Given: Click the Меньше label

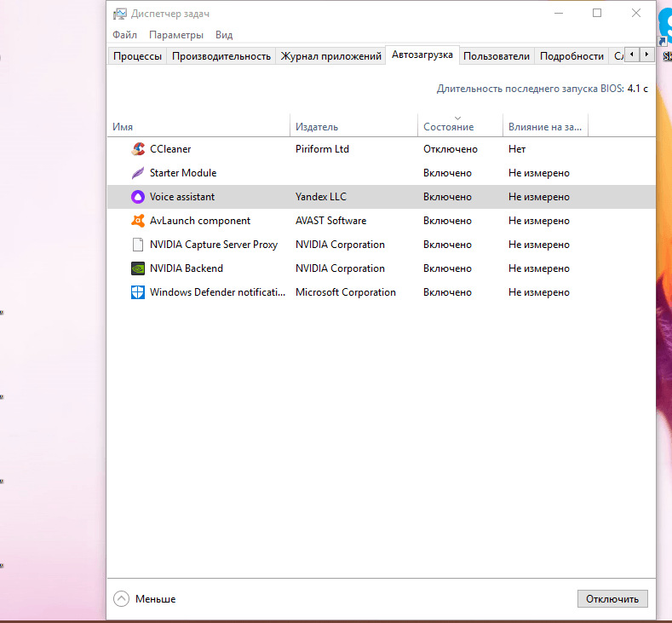Looking at the screenshot, I should (x=156, y=599).
